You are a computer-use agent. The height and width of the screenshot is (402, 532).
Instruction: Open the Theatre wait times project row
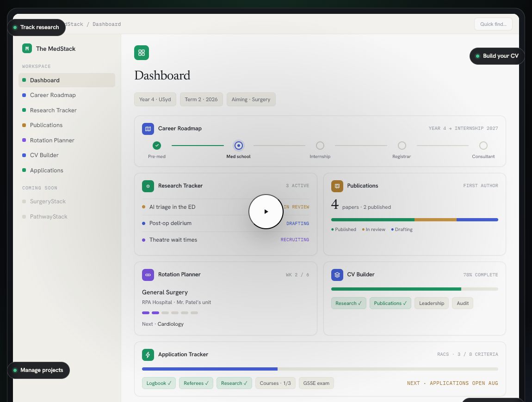tap(226, 240)
